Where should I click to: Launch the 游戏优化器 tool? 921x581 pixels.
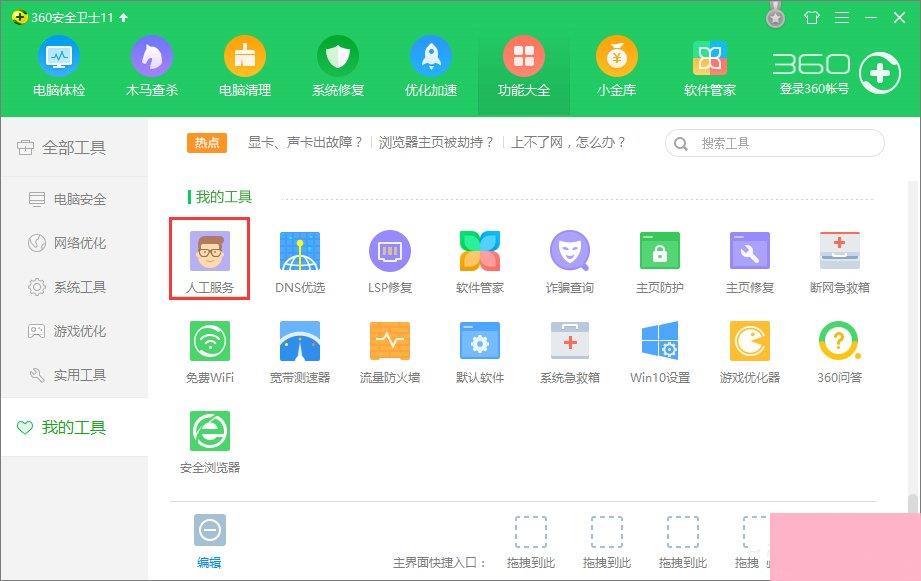(749, 352)
